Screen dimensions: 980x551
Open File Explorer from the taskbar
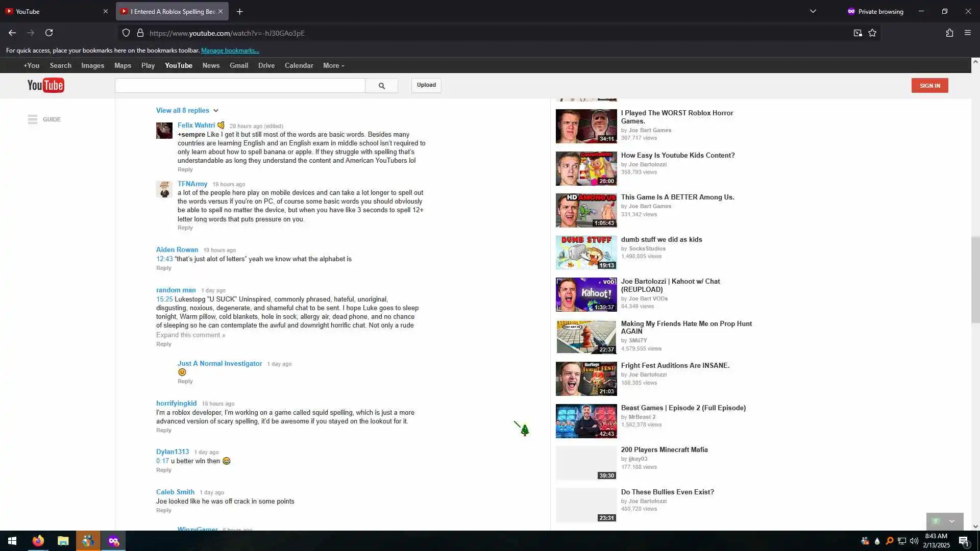(x=63, y=541)
